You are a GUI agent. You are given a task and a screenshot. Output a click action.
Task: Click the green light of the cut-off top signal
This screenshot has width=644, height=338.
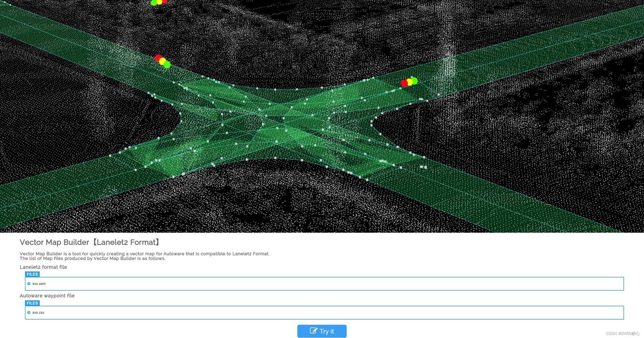(154, 3)
